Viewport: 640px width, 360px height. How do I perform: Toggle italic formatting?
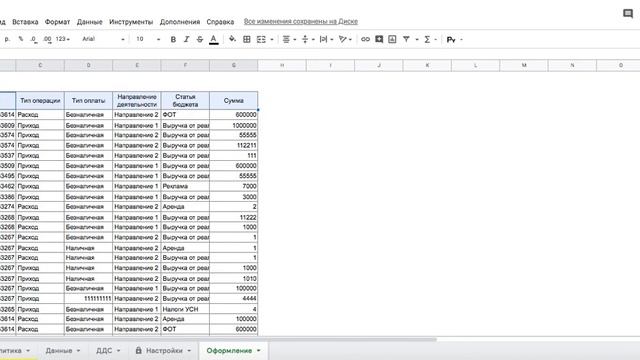(x=186, y=39)
